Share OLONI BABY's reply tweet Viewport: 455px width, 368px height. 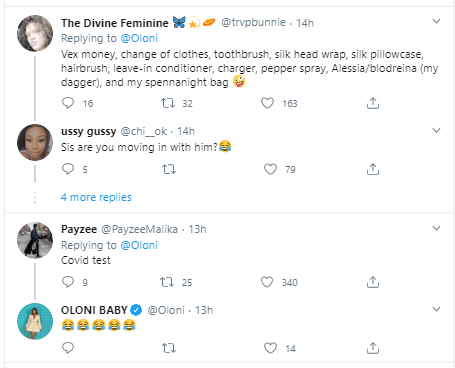tap(373, 348)
